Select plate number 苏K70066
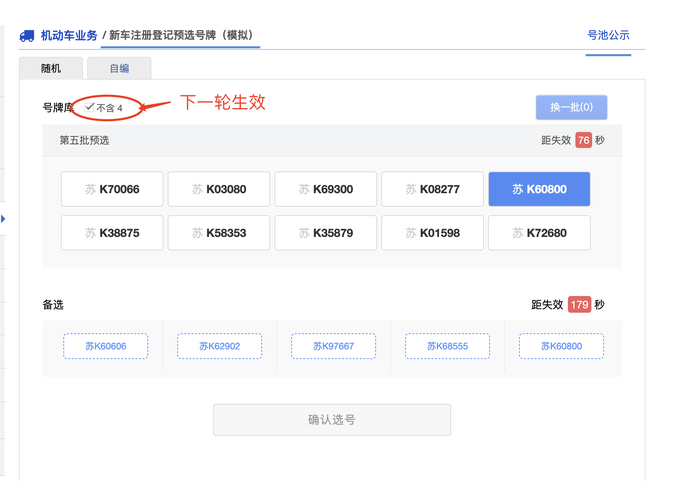Screen dimensions: 700x481 pyautogui.click(x=112, y=189)
